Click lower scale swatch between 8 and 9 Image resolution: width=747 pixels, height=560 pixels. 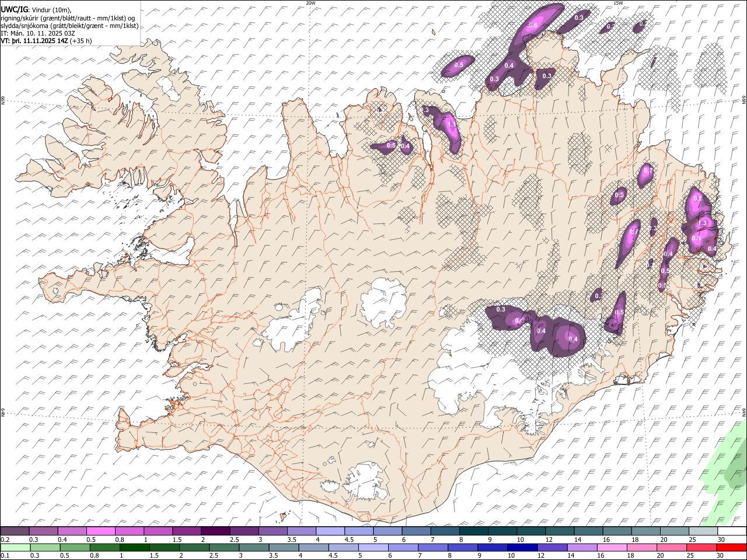tap(463, 547)
